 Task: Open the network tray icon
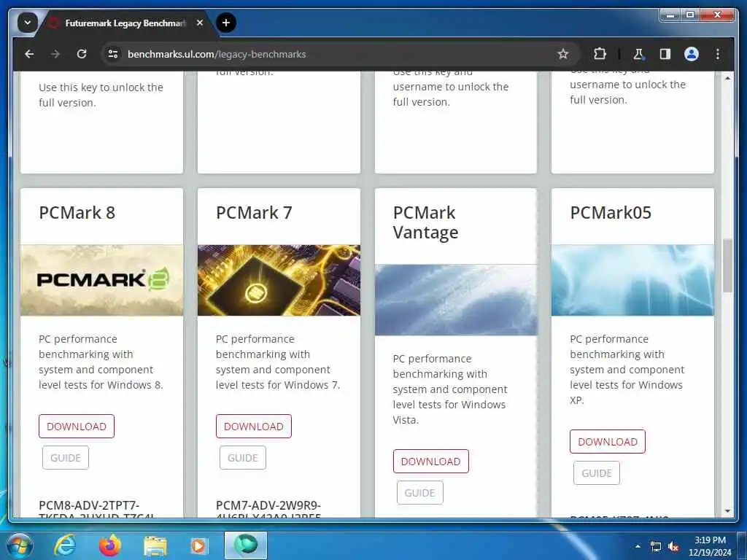click(x=656, y=547)
